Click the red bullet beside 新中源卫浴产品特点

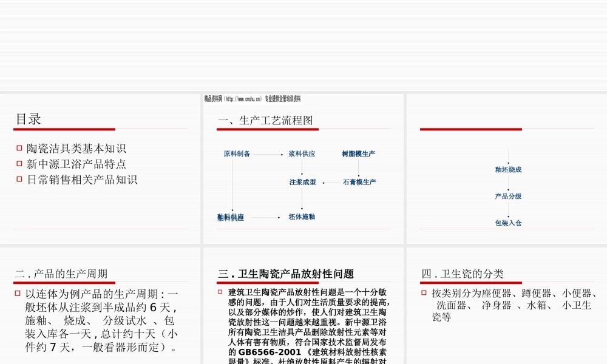coord(19,164)
